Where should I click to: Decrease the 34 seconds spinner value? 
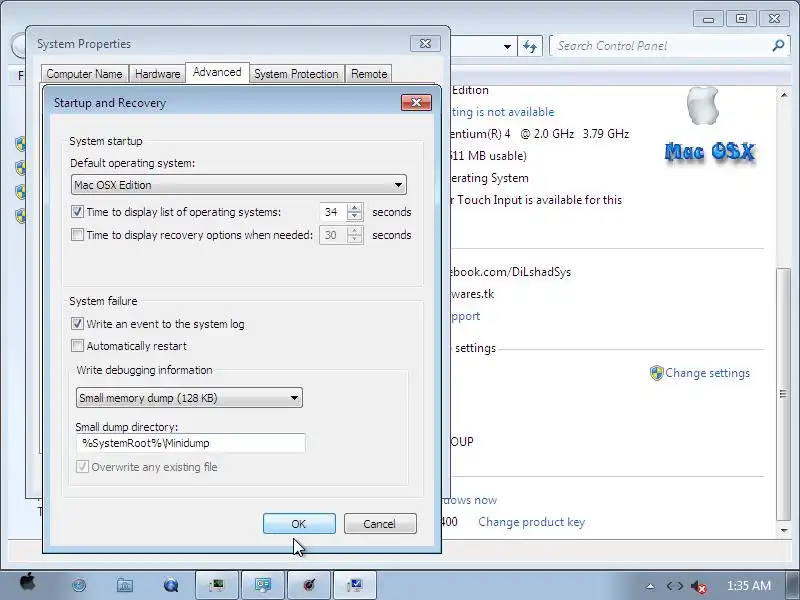pos(355,216)
